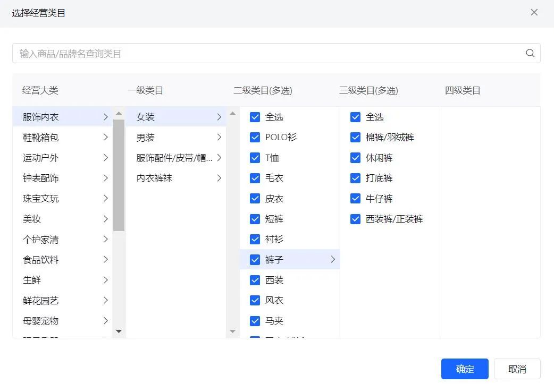Uncheck the 休闲裤 checkbox
The width and height of the screenshot is (554, 392).
click(355, 157)
